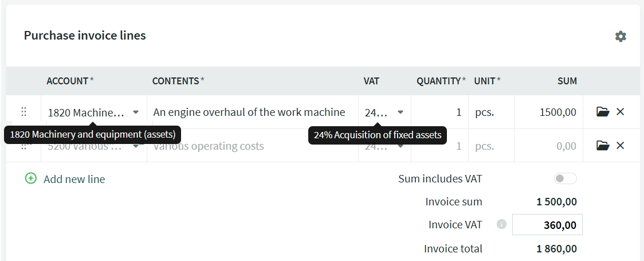The height and width of the screenshot is (261, 644).
Task: Expand 1820 Machinery account dropdown
Action: pyautogui.click(x=136, y=112)
